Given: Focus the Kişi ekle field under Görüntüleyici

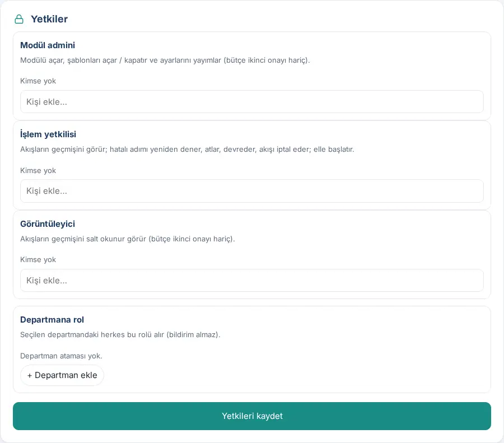Looking at the screenshot, I should (x=251, y=281).
